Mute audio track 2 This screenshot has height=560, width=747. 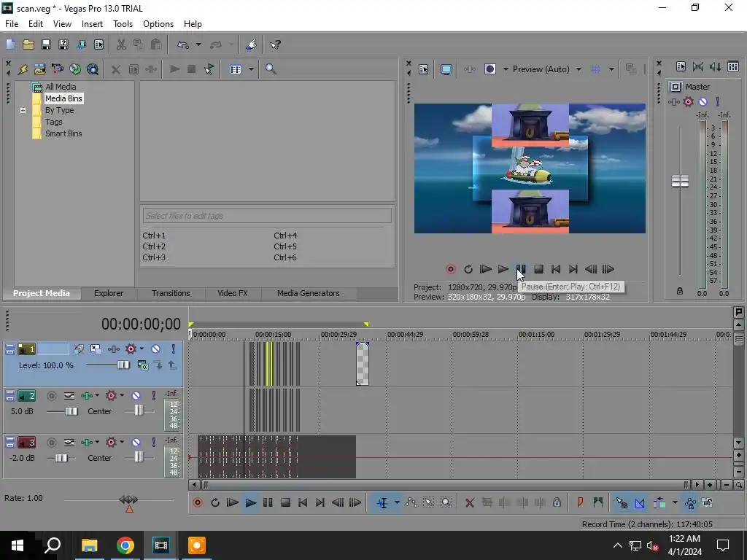[136, 396]
